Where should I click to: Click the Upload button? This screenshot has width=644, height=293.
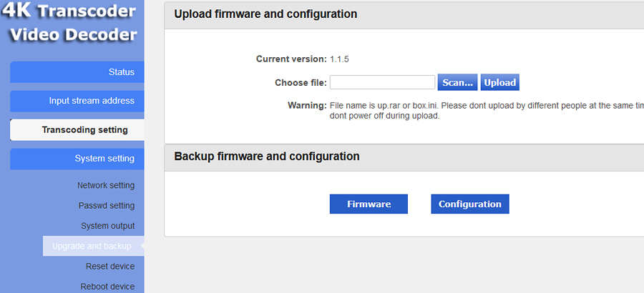[500, 82]
